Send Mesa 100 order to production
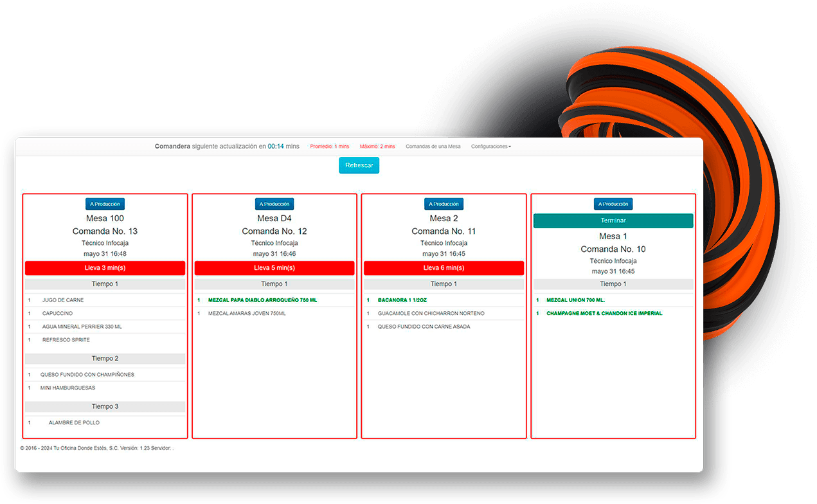817x504 pixels. [105, 204]
